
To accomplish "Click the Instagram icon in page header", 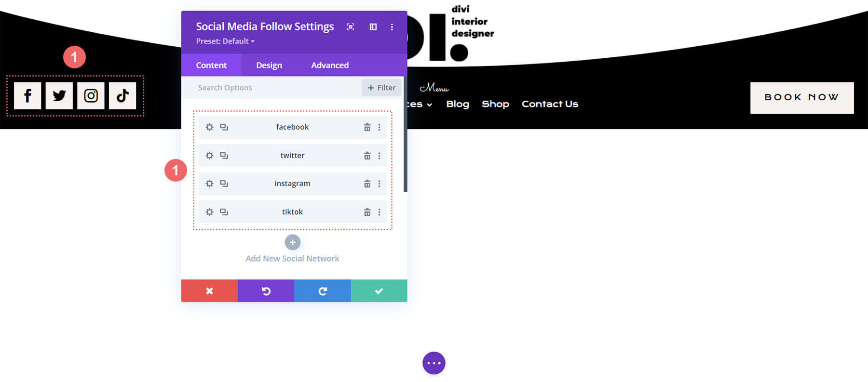I will pyautogui.click(x=91, y=96).
